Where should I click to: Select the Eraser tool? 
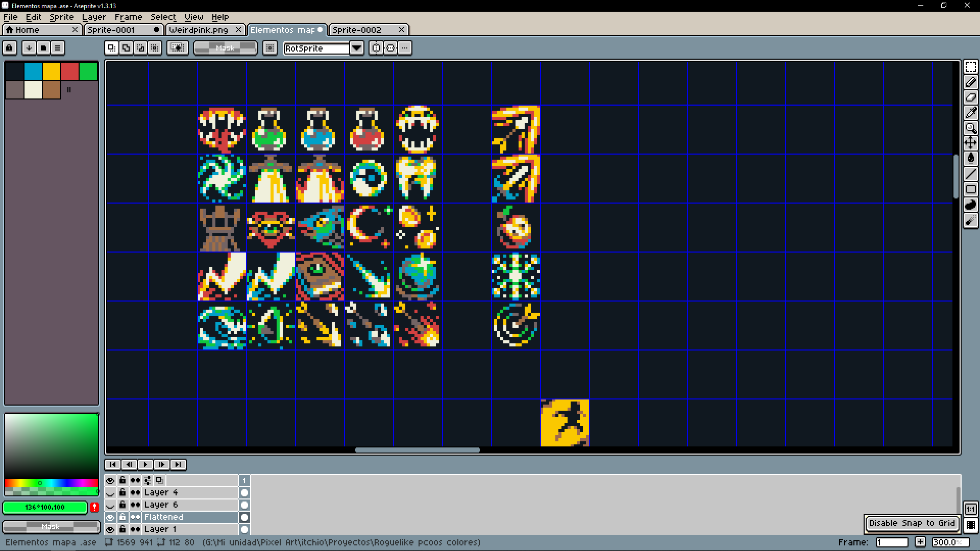click(970, 97)
